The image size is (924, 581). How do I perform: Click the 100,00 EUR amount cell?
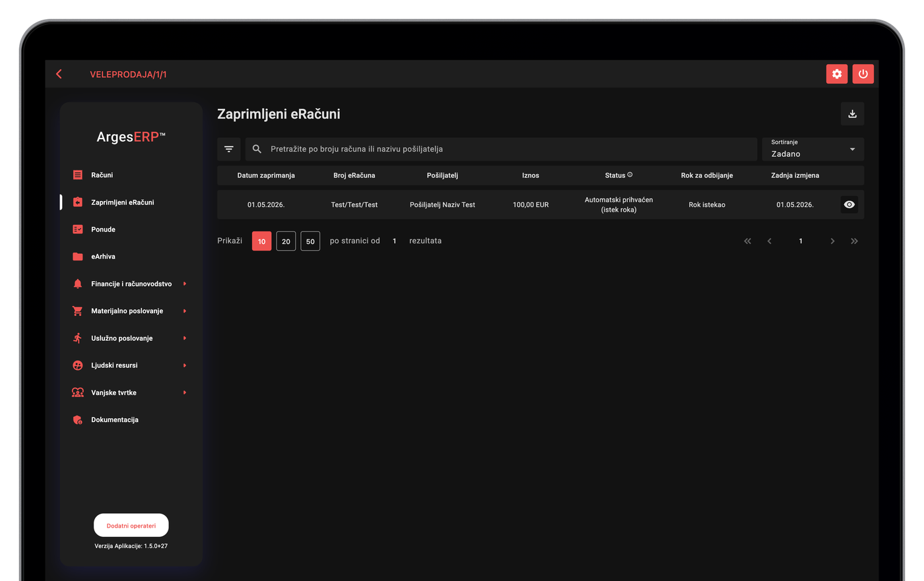tap(531, 205)
